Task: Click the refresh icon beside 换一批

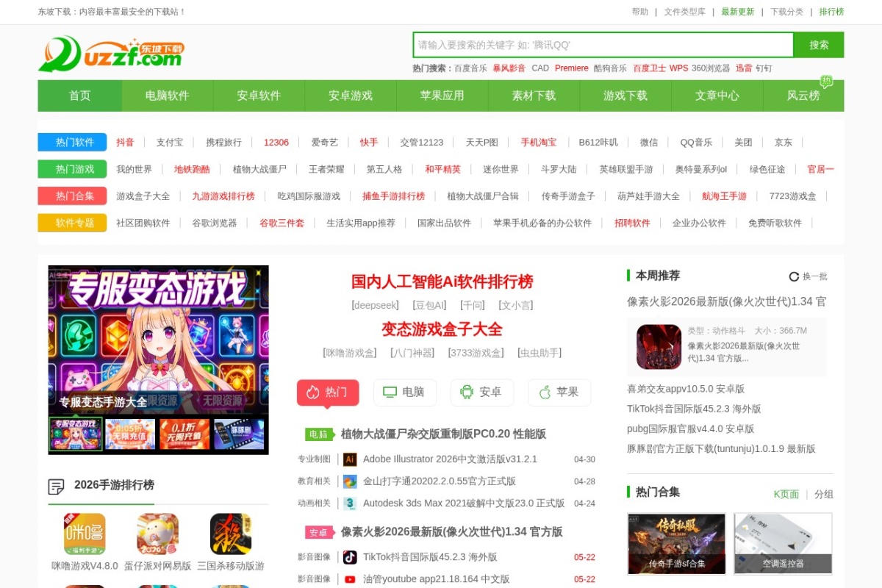Action: (x=794, y=276)
